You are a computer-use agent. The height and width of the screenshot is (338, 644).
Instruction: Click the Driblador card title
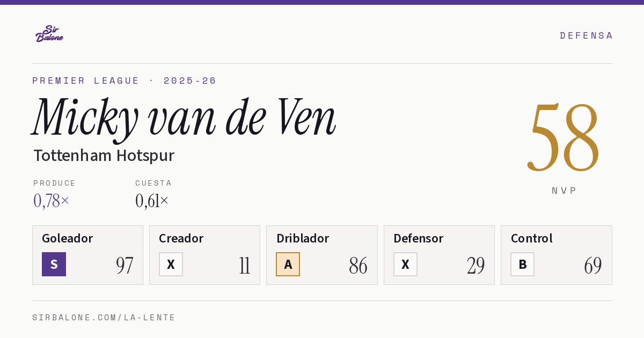(x=303, y=238)
